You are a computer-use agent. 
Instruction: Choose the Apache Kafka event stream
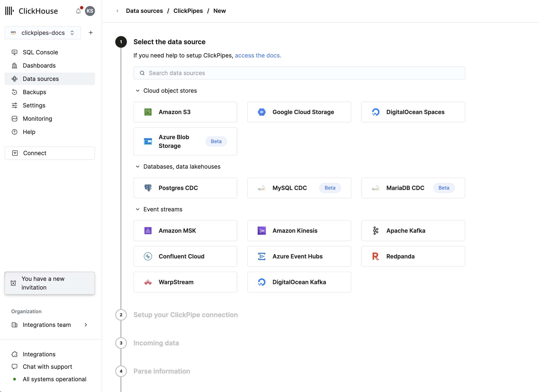(413, 231)
